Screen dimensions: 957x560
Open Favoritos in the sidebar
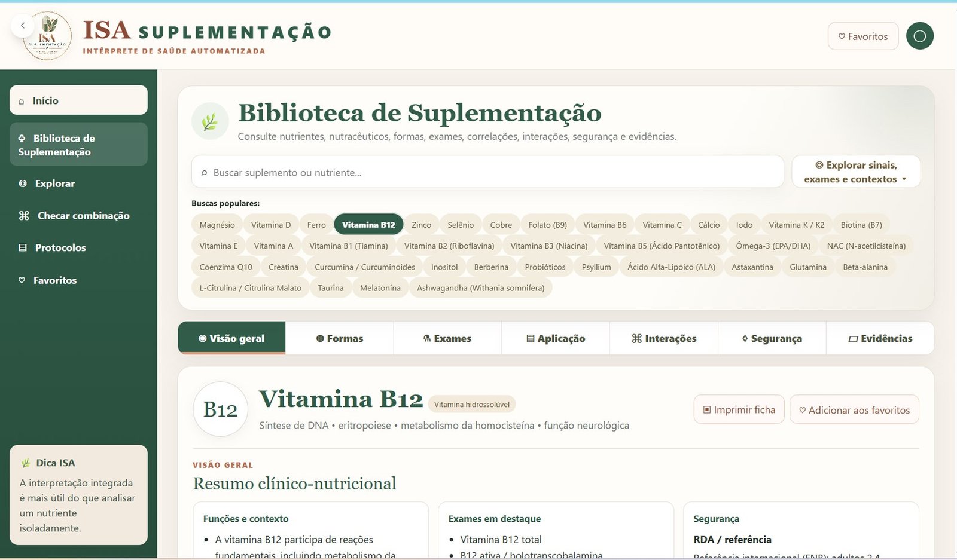tap(78, 280)
